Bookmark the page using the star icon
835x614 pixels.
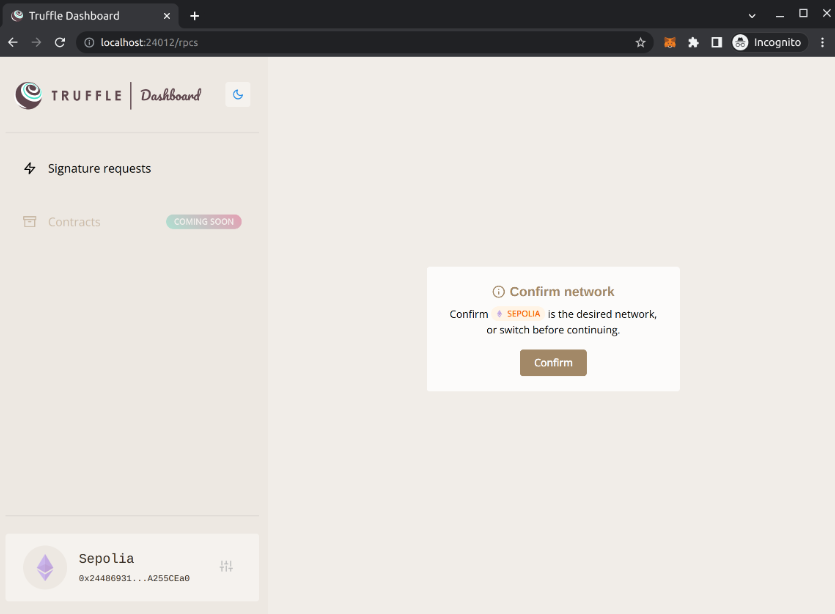point(640,42)
